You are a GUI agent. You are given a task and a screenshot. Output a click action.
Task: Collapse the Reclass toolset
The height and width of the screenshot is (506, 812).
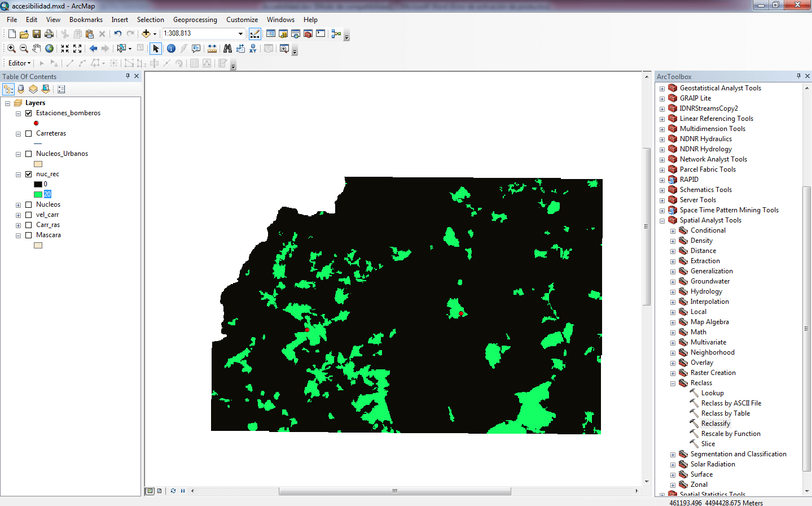pyautogui.click(x=673, y=383)
